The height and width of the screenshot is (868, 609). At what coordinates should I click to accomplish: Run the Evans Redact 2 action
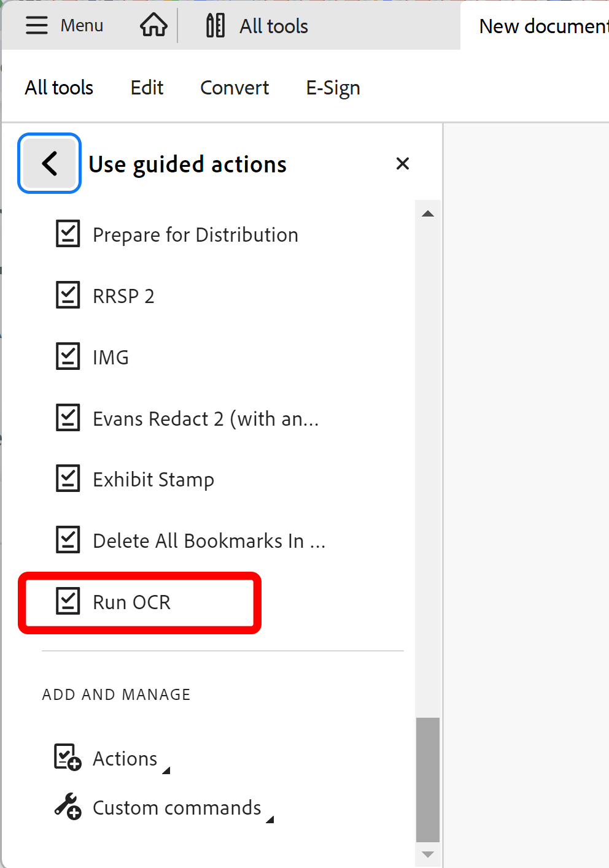[x=206, y=418]
